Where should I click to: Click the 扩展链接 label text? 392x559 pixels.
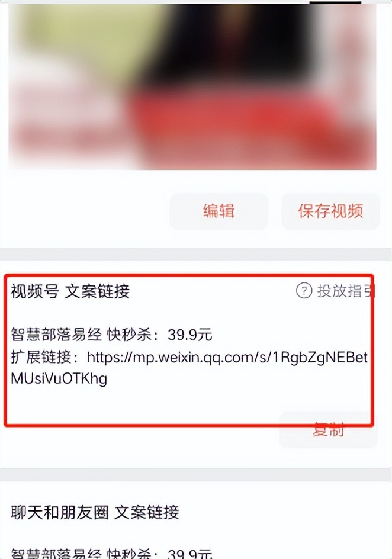[x=41, y=357]
